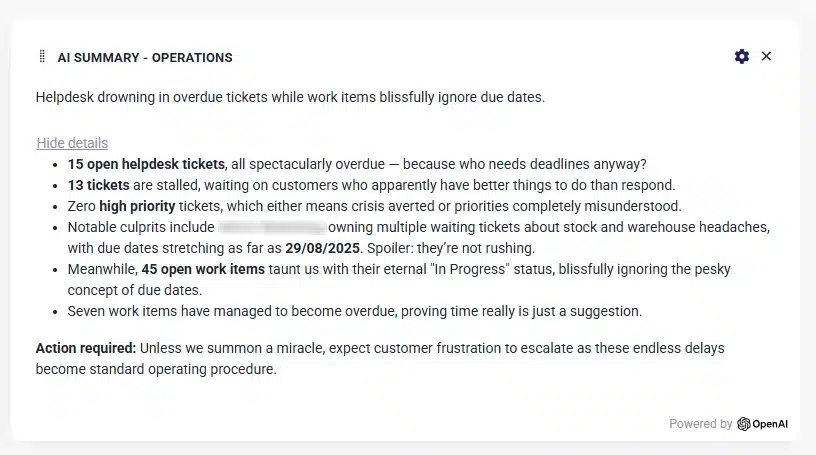
Task: Click the OpenAI wordmark text
Action: [x=770, y=424]
